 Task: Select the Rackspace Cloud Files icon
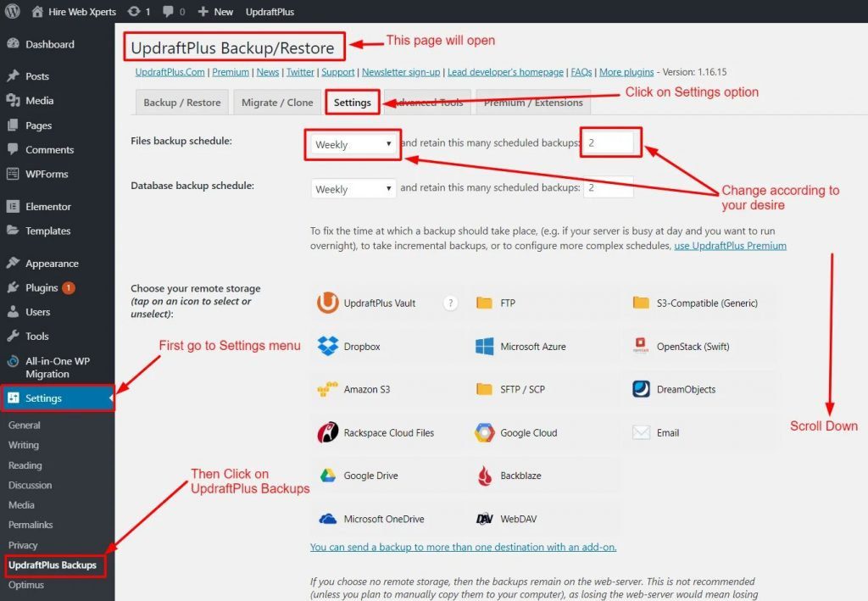328,432
